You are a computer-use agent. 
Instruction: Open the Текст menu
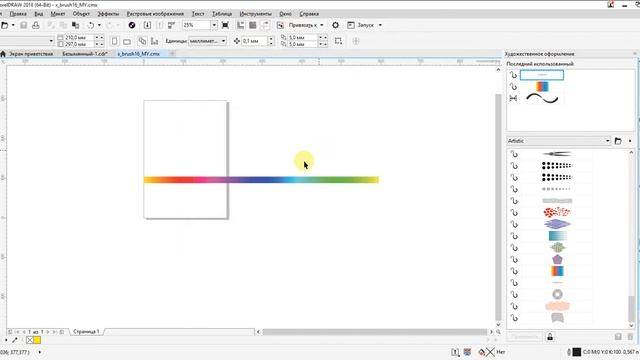pos(198,13)
